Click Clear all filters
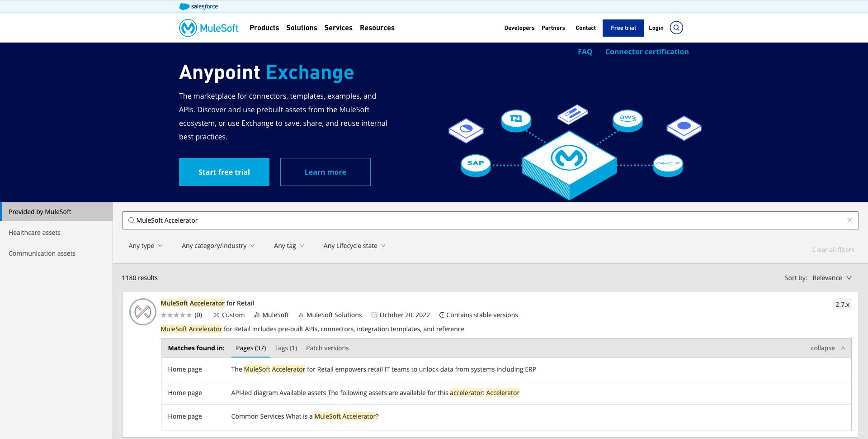The height and width of the screenshot is (439, 868). click(x=833, y=250)
